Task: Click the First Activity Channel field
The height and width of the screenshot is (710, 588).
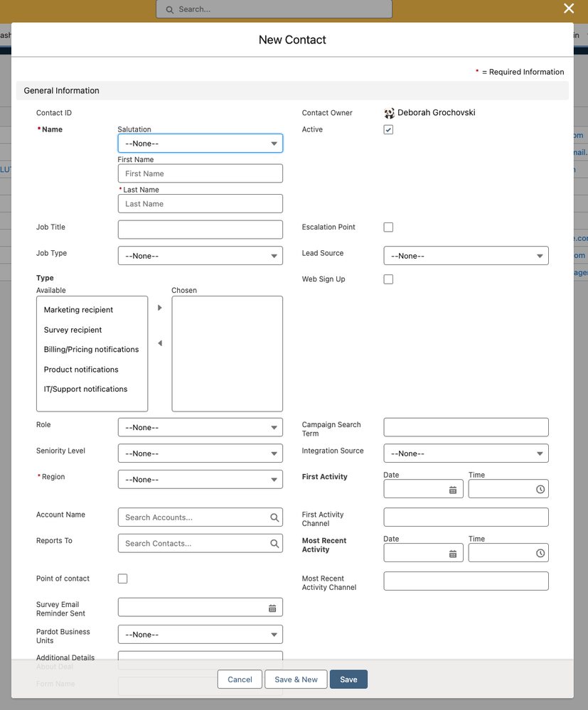Action: click(x=466, y=517)
